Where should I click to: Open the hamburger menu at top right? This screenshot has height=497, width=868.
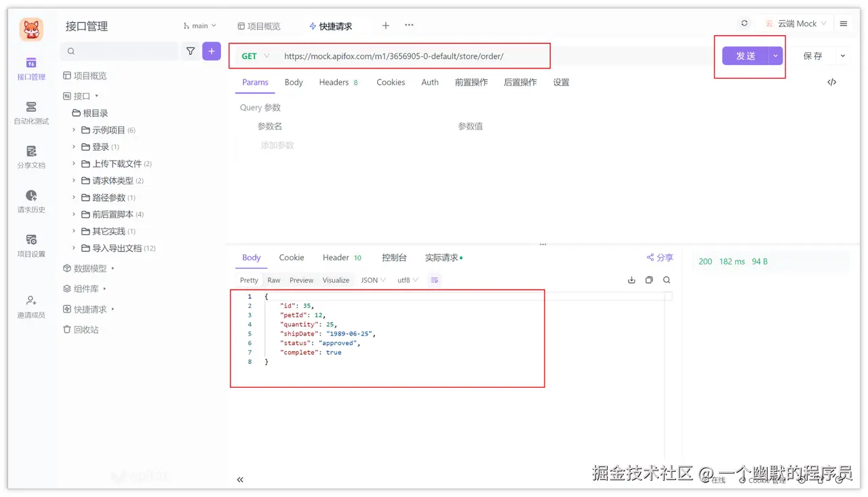coord(844,23)
